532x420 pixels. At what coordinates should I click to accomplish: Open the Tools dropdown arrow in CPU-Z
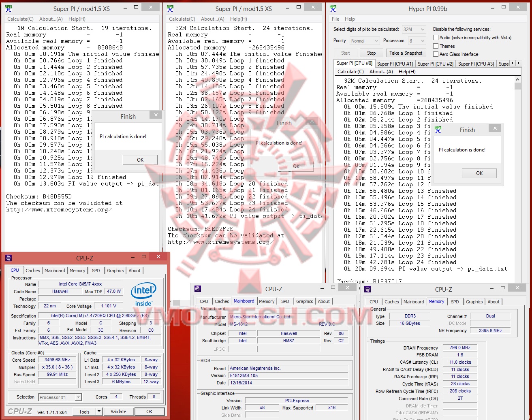point(99,411)
